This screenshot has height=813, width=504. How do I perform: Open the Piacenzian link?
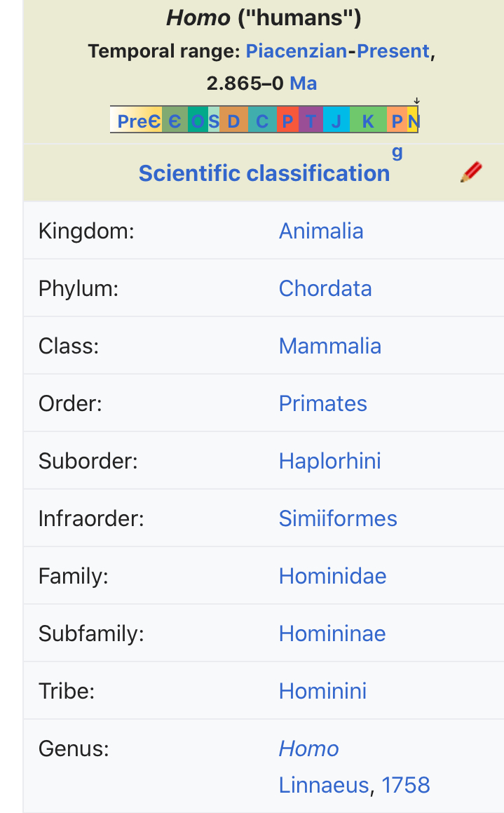(297, 51)
